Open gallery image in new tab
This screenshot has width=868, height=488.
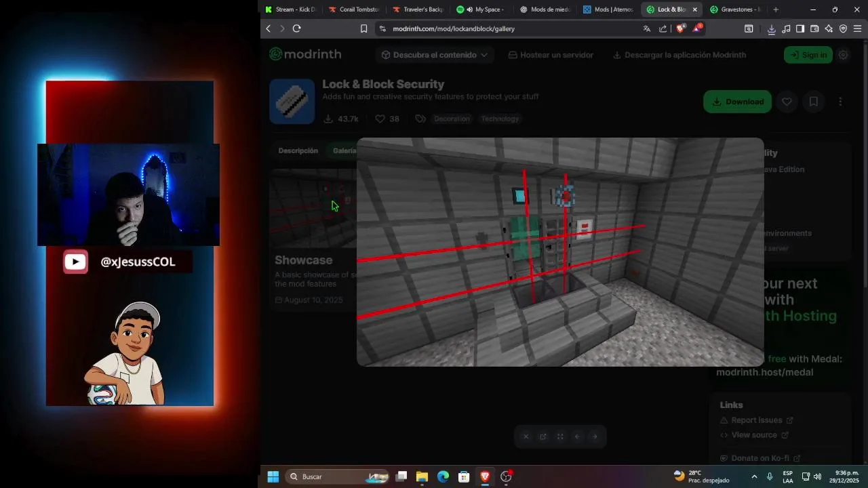coord(543,436)
